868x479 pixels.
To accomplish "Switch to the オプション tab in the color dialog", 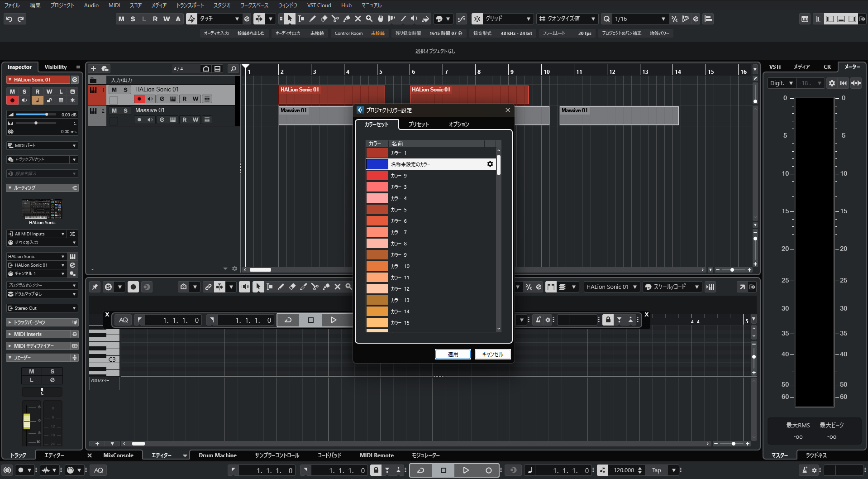I will coord(459,124).
